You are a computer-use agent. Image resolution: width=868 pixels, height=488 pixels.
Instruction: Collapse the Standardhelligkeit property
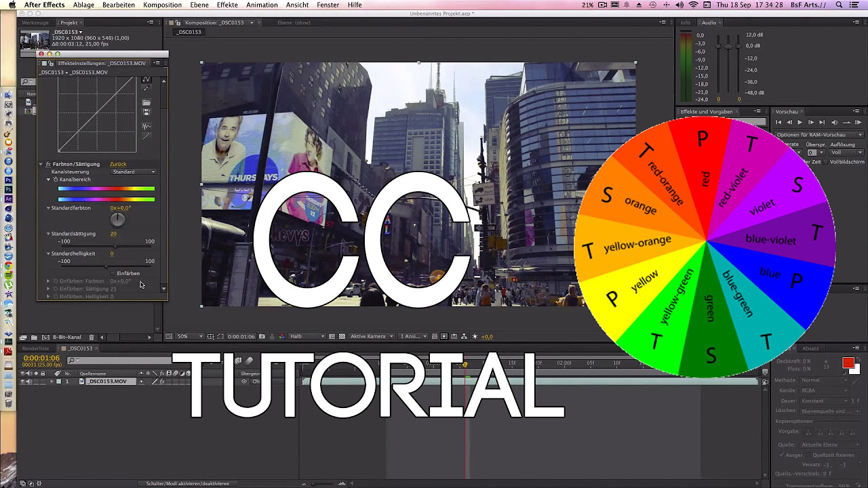coord(48,253)
